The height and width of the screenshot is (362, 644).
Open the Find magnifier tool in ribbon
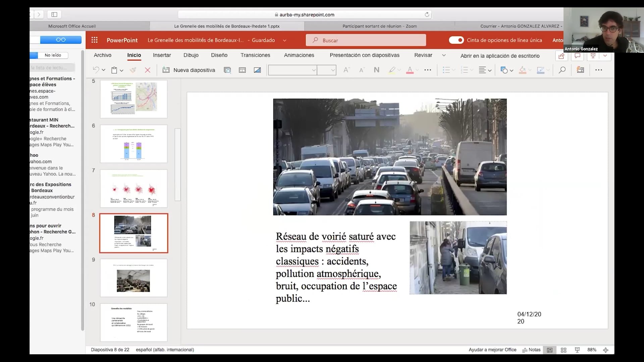pos(562,70)
